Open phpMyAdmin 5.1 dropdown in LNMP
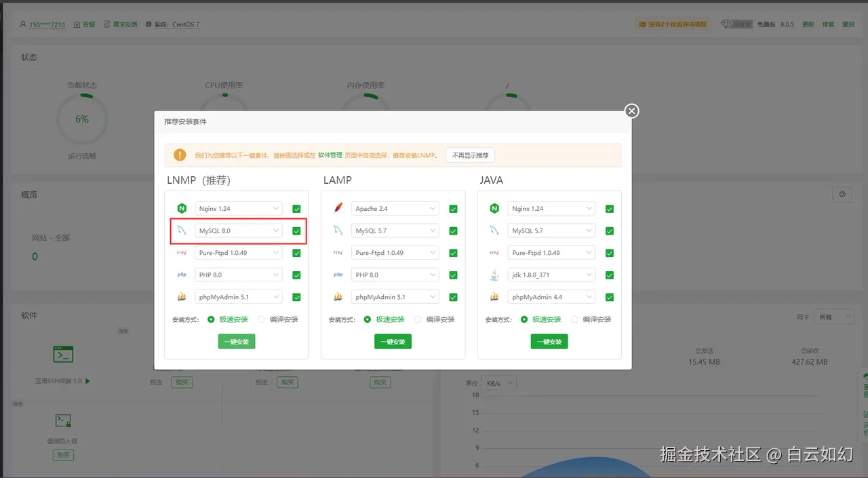The height and width of the screenshot is (478, 868). (x=239, y=297)
